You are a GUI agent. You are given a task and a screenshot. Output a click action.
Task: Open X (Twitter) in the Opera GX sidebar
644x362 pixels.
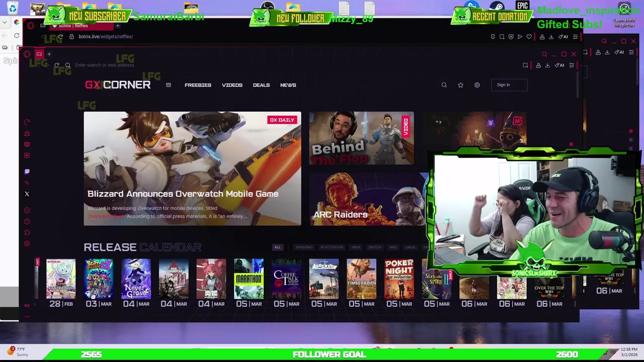[x=27, y=194]
